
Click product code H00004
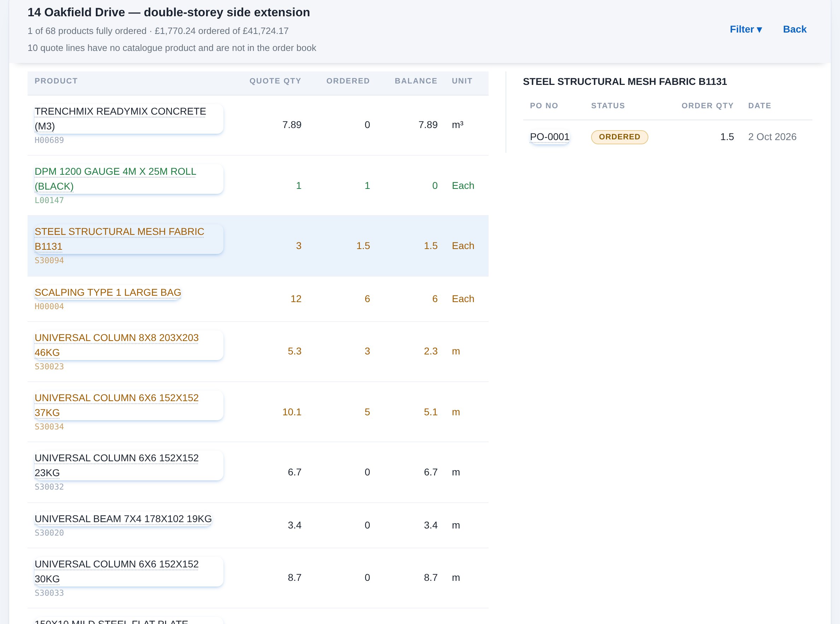(x=49, y=306)
